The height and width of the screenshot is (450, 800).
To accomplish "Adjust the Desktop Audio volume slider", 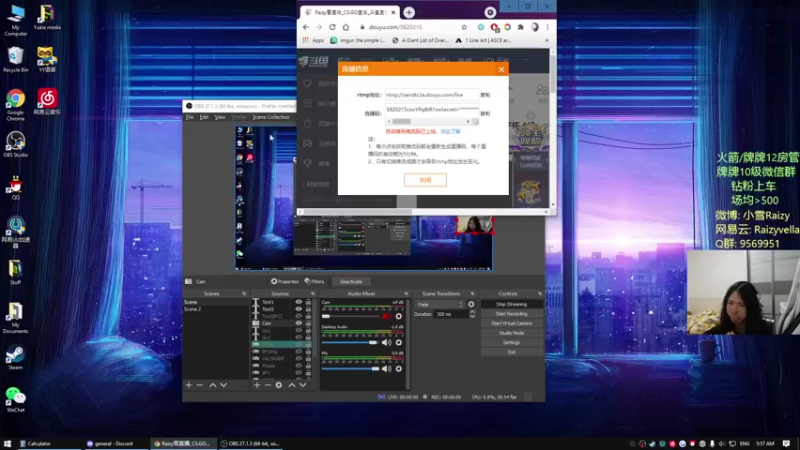I will pos(351,342).
